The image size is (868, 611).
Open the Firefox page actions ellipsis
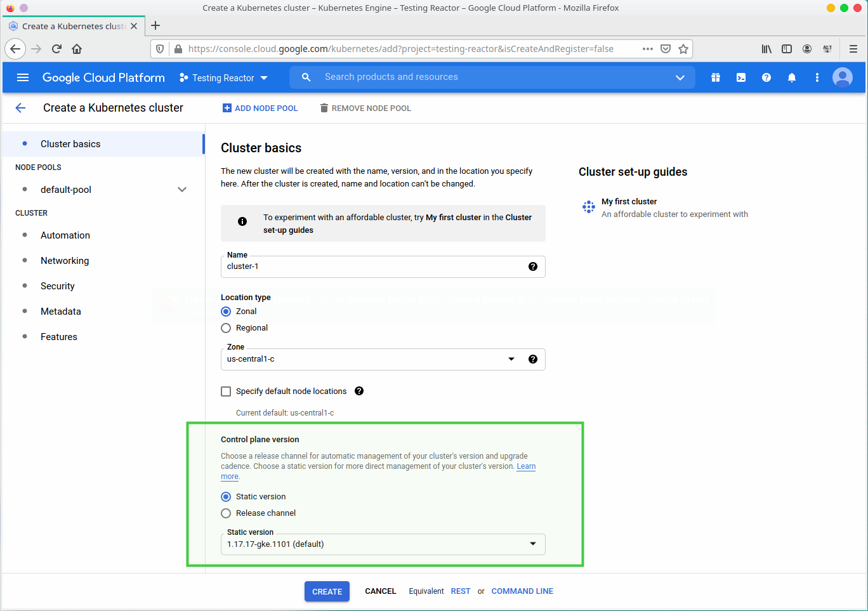pos(647,49)
